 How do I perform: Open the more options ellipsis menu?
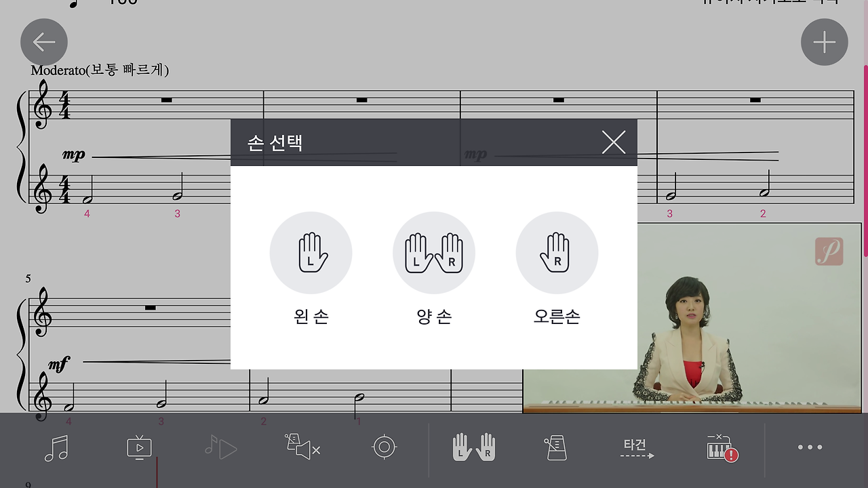click(810, 447)
